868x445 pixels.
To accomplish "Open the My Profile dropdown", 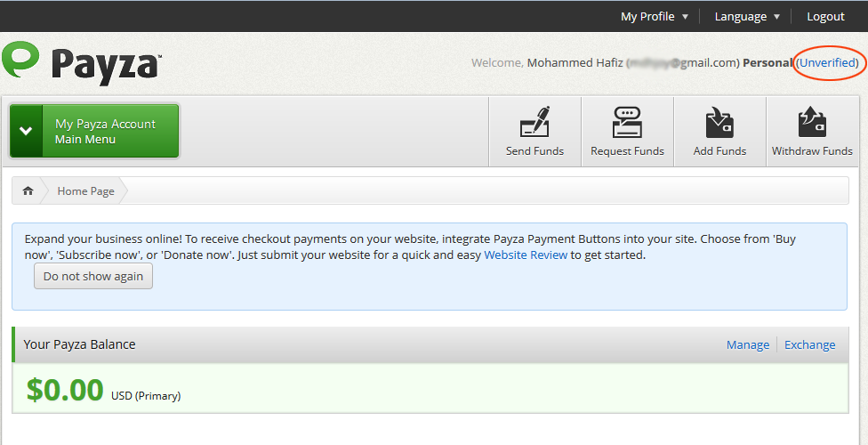I will coord(655,17).
